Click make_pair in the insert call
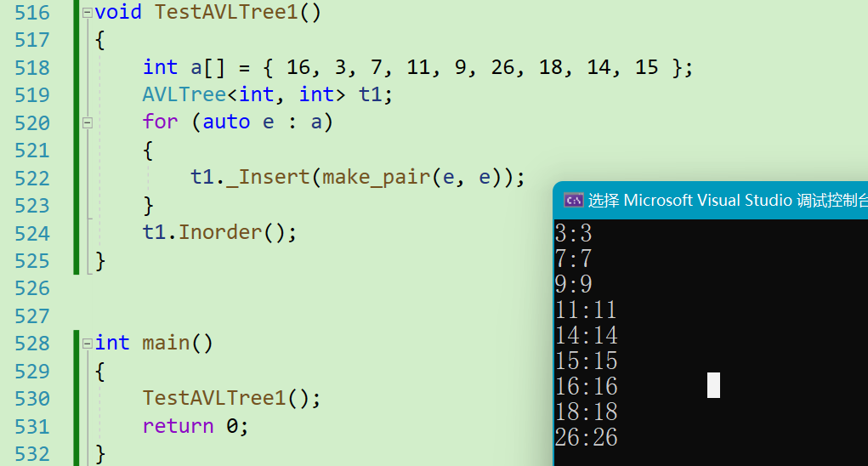The image size is (868, 466). pyautogui.click(x=376, y=178)
